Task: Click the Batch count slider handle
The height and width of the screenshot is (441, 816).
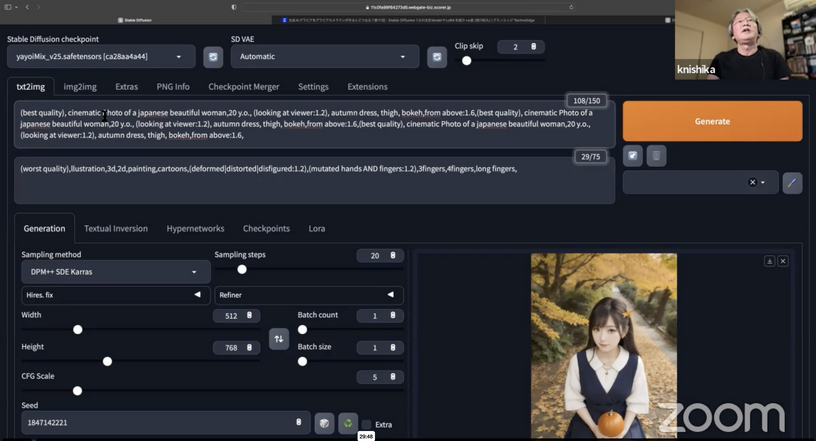Action: point(302,330)
